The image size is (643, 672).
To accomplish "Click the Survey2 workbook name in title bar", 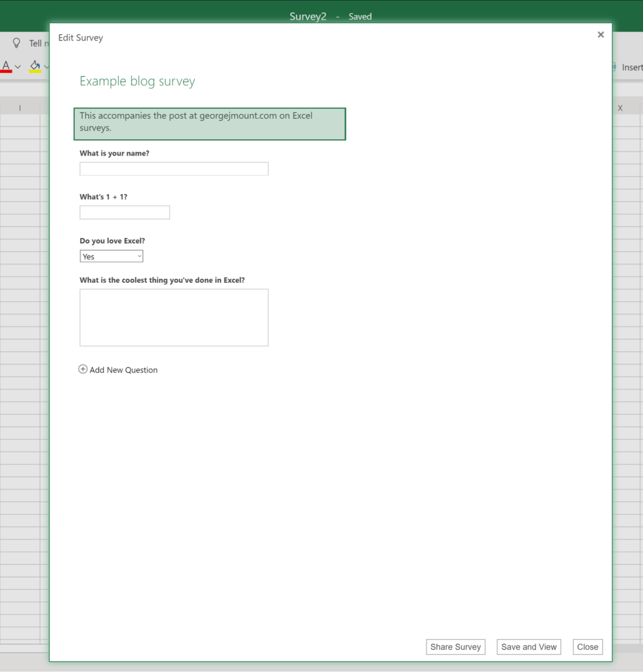I will [x=308, y=16].
